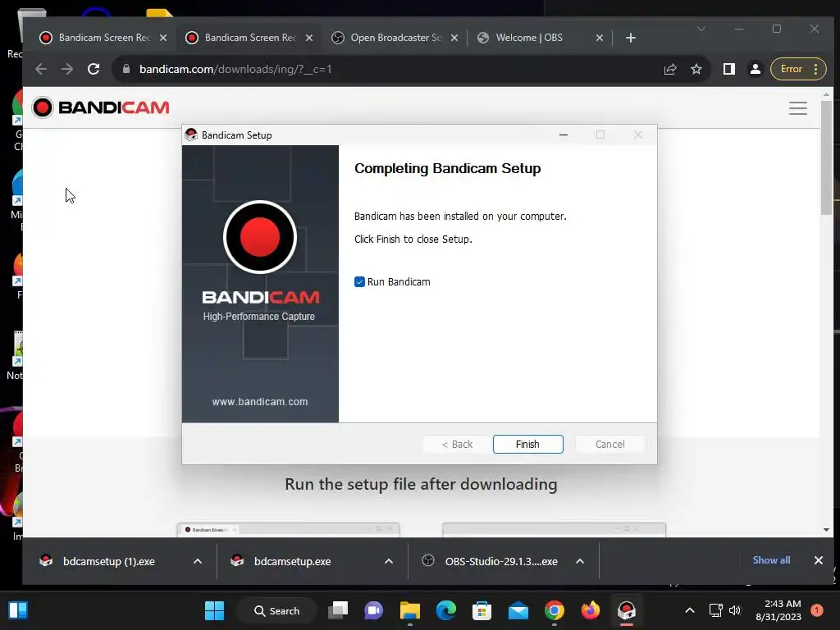Open the Welcome | OBS tab
This screenshot has height=630, width=840.
coord(528,38)
